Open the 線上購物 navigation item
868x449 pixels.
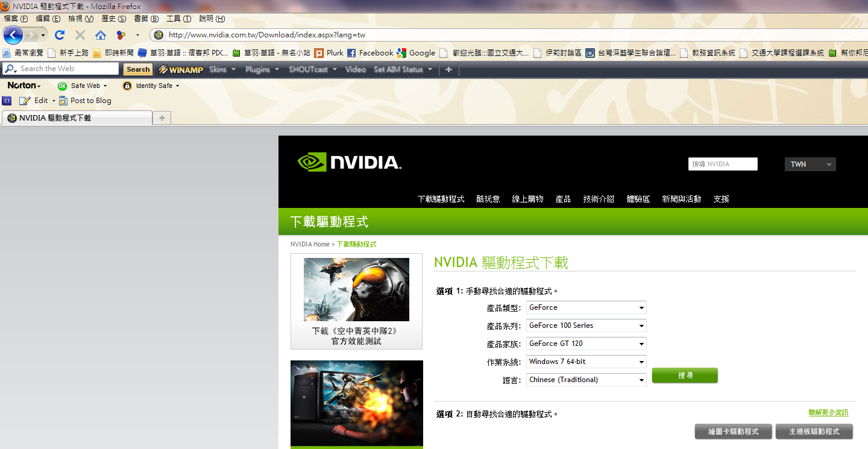[528, 199]
